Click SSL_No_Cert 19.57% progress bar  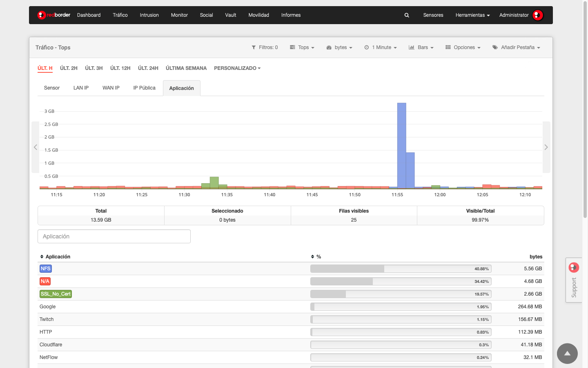401,294
